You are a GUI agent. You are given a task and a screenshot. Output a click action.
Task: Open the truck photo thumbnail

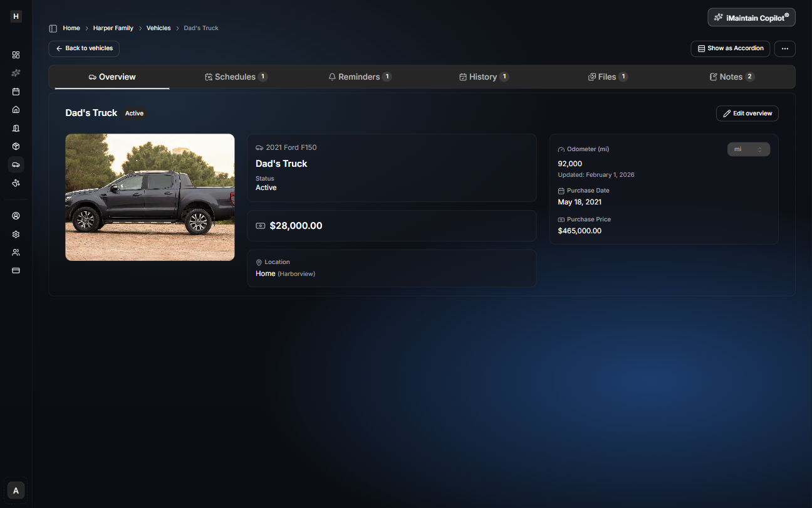[x=149, y=197]
